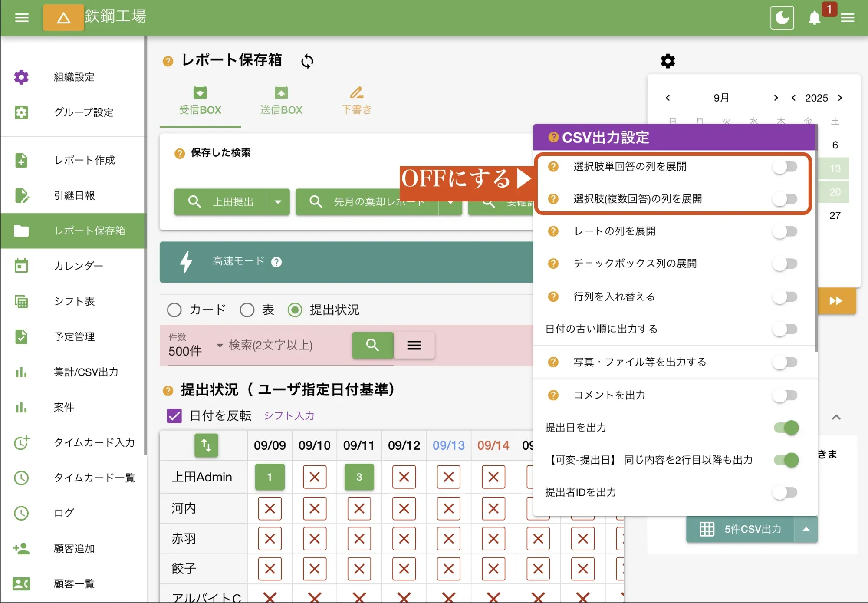
Task: Turn off 選択肢単回答の列を展開 toggle
Action: pos(786,166)
